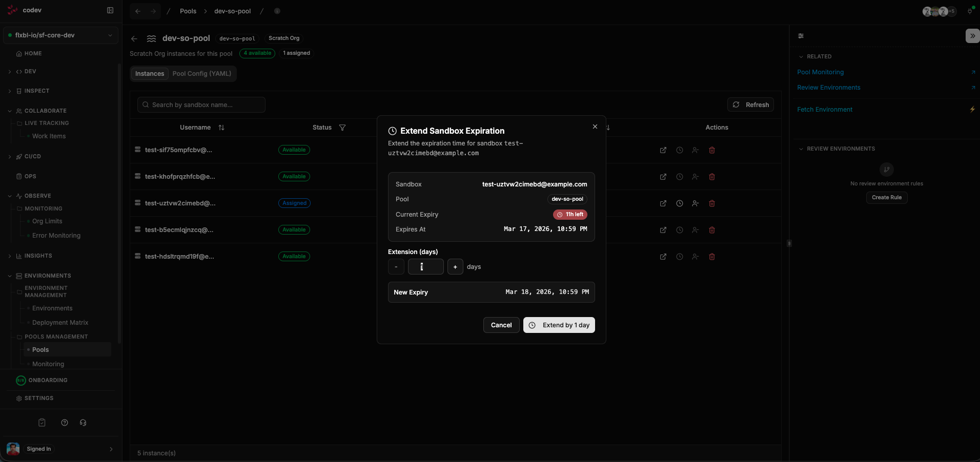980x462 pixels.
Task: Open the Review Environments link
Action: (828, 87)
